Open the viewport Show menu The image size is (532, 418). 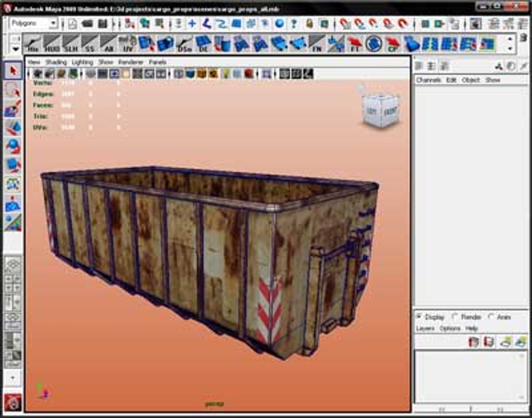click(106, 62)
